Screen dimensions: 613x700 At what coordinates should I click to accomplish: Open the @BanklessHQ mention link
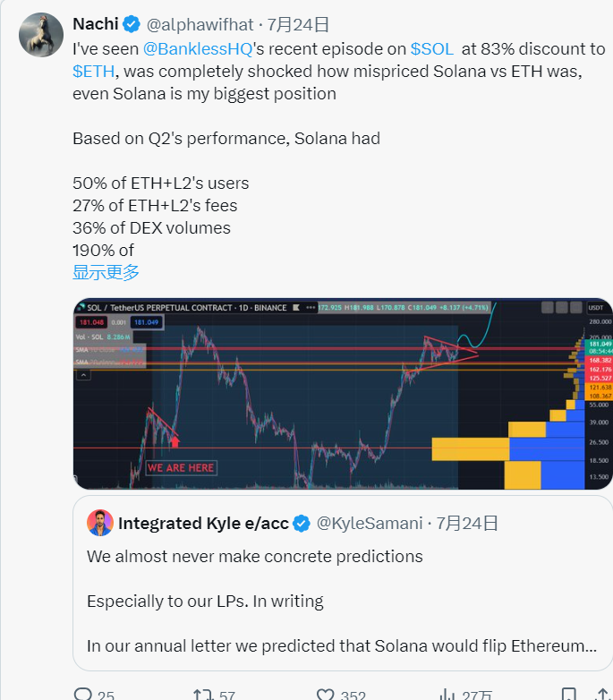(x=198, y=48)
